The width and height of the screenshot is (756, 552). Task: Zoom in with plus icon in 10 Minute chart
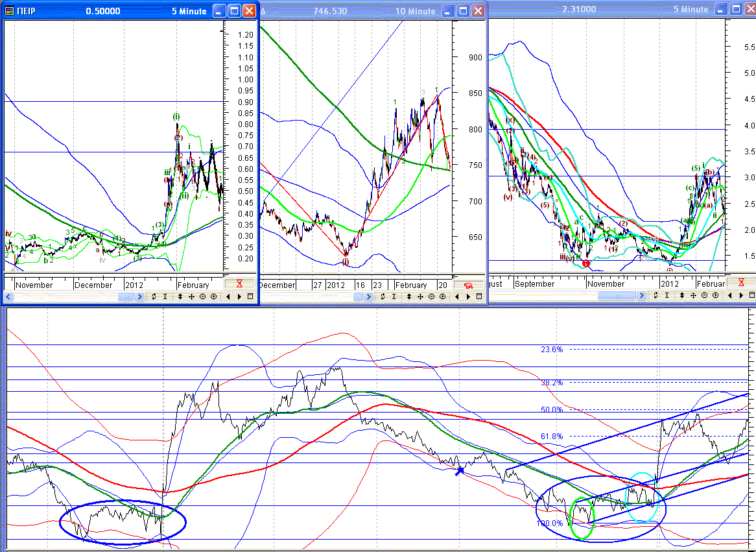443,296
